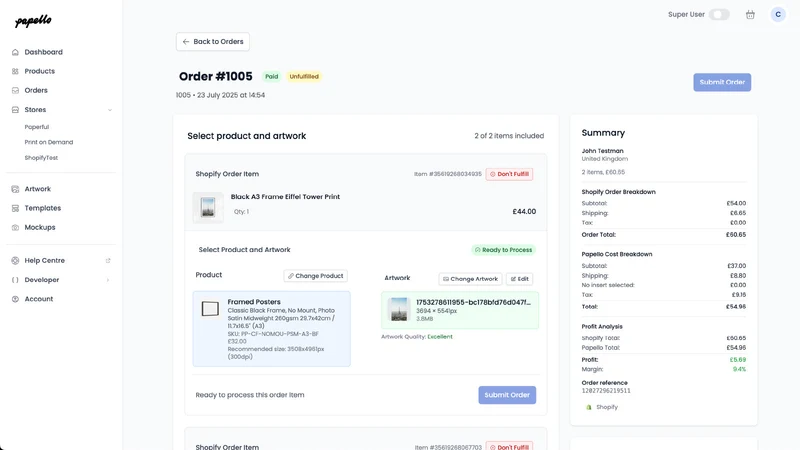The image size is (800, 450).
Task: Collapse the Stores section chevron
Action: tap(110, 110)
